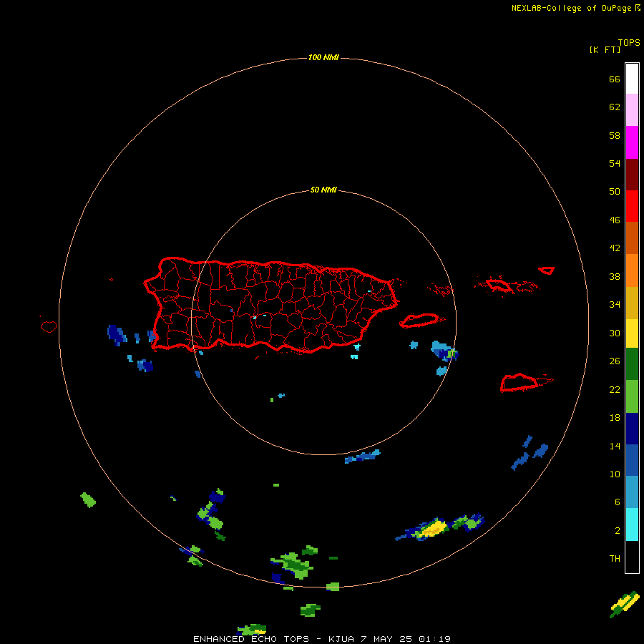Click the yellow 30 kft legend swatch

point(632,333)
